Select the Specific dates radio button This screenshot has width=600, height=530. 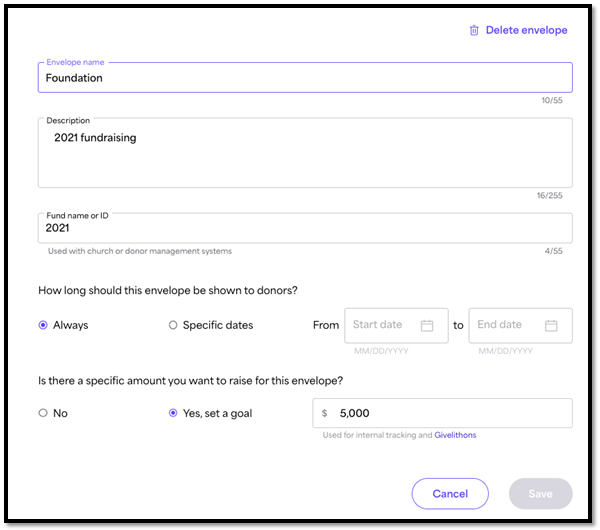tap(173, 325)
